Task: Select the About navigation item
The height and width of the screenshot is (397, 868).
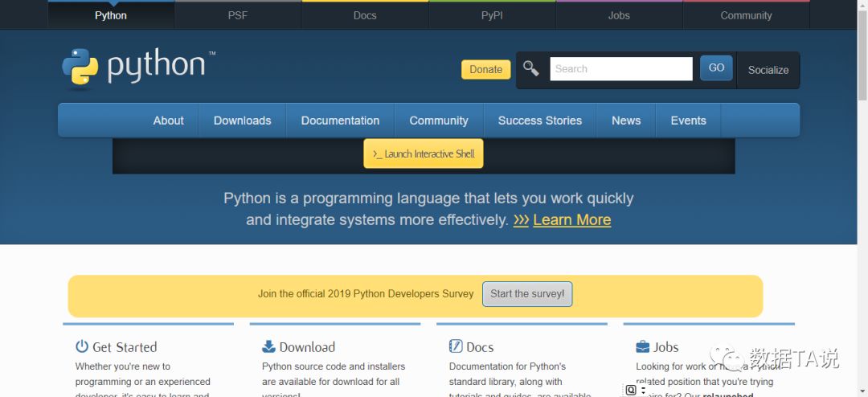Action: pos(168,121)
